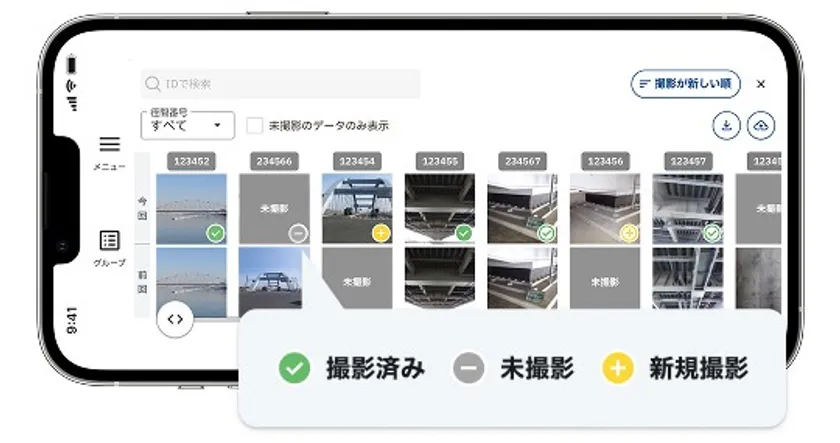Screen dimensions: 840x443
Task: Change sort order via 撮影が新しい順
Action: coord(686,84)
